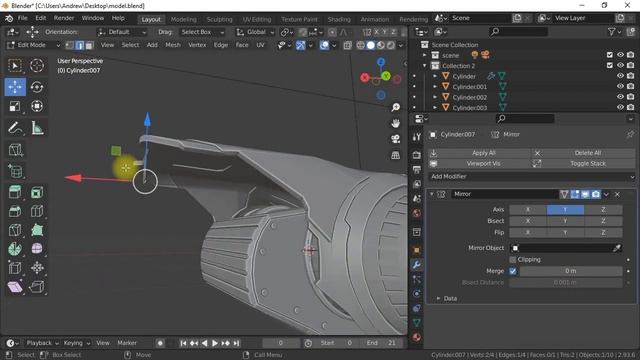
Task: Toggle the Clipping checkbox
Action: [x=513, y=260]
